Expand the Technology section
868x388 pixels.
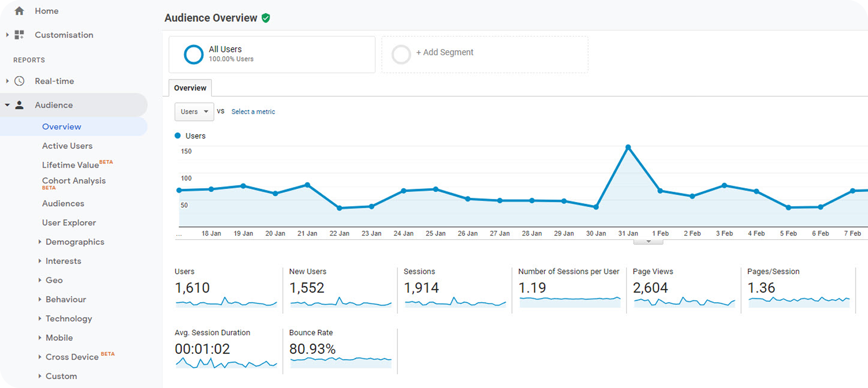pos(68,319)
